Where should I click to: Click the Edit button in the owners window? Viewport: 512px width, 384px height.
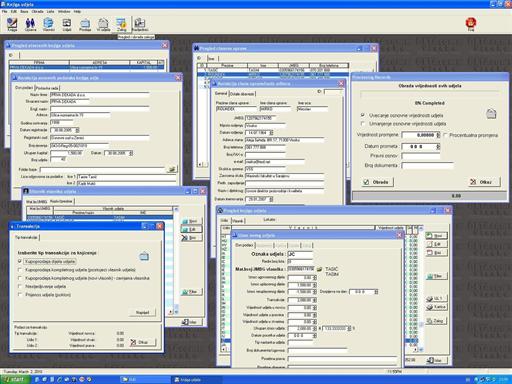(x=191, y=229)
